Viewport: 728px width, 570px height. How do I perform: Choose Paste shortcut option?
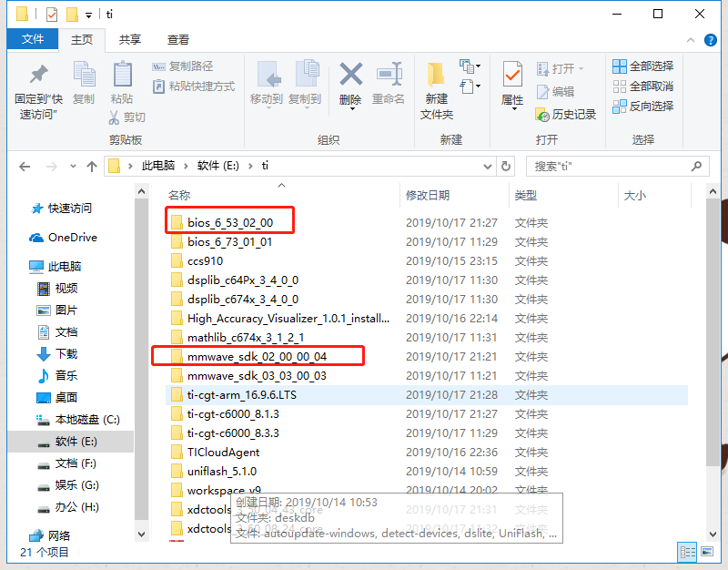194,87
